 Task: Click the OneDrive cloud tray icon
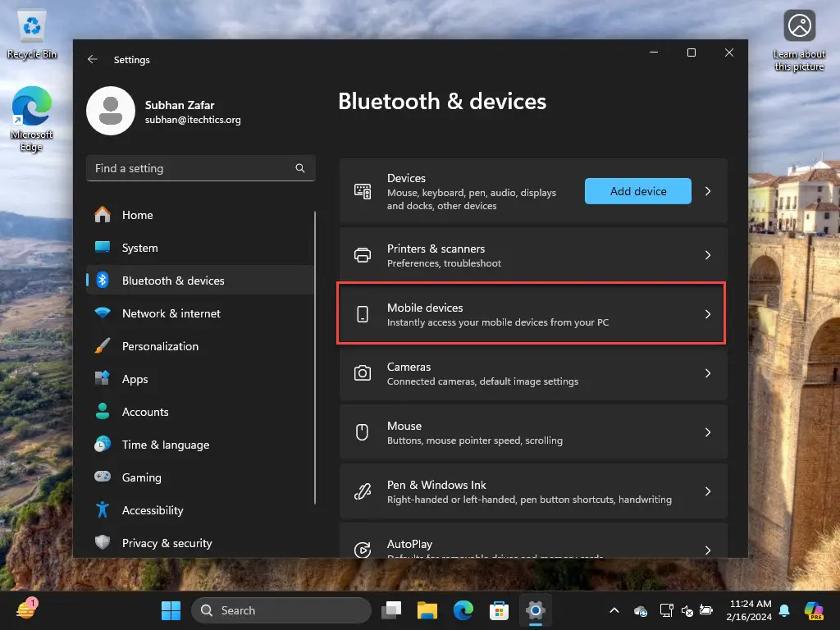click(641, 610)
